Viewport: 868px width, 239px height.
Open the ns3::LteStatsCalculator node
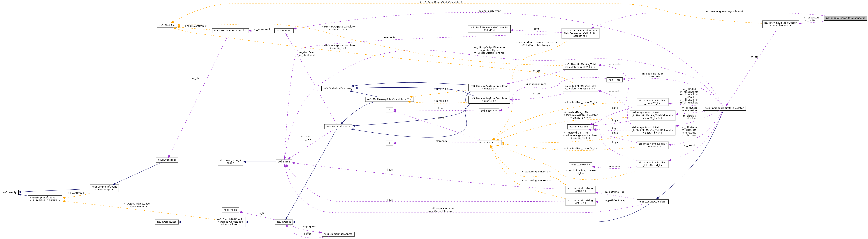[652, 202]
